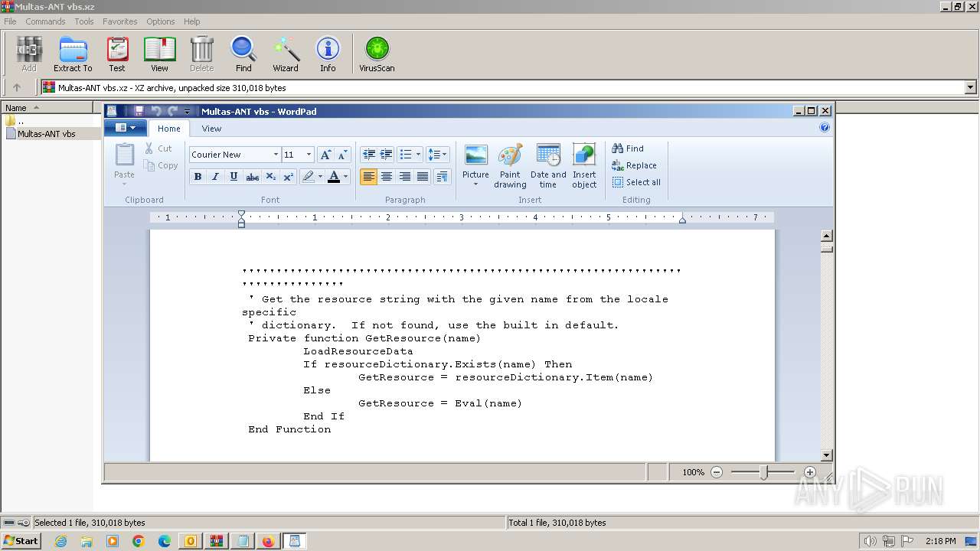980x551 pixels.
Task: Open the WinRAR address path dropdown
Action: pyautogui.click(x=971, y=87)
